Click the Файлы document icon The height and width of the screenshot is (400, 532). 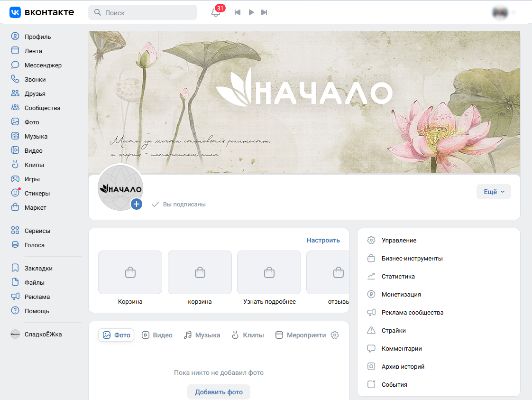point(15,282)
